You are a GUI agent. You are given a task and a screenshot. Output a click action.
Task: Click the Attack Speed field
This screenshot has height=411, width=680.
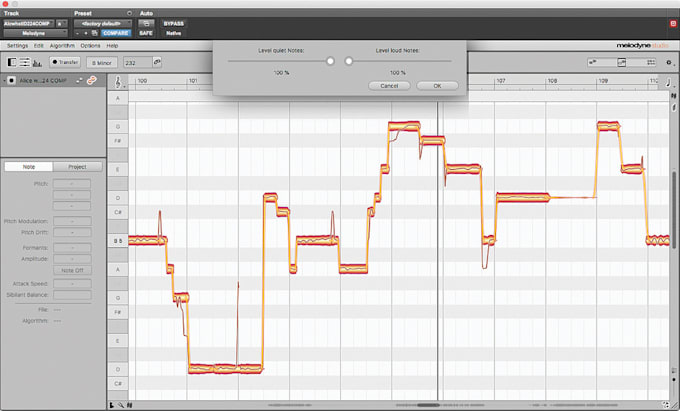pyautogui.click(x=72, y=284)
